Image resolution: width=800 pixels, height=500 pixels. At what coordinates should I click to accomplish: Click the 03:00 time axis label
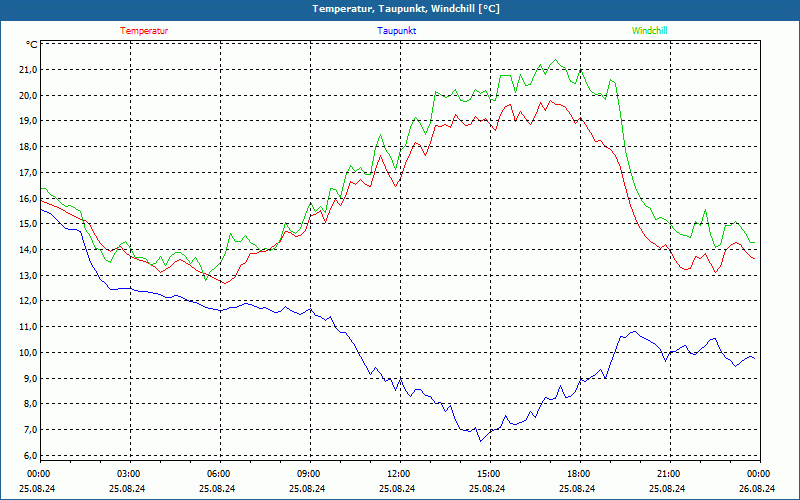point(129,474)
